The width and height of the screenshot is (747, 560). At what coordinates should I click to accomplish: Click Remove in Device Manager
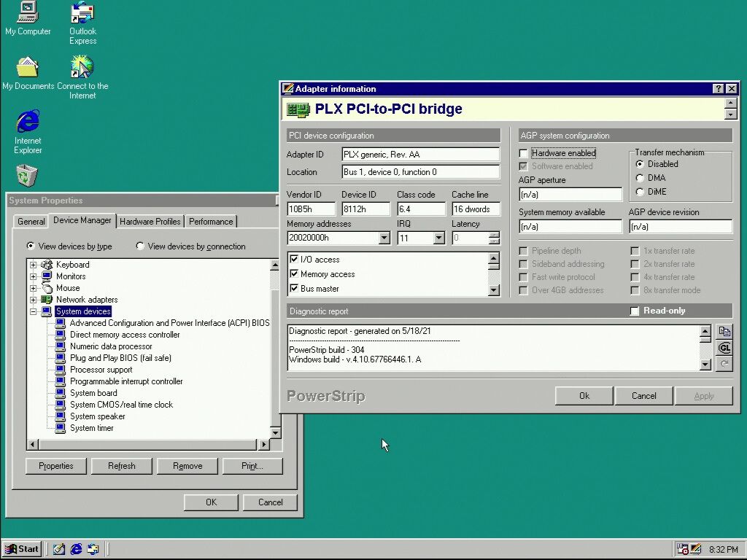pos(187,466)
